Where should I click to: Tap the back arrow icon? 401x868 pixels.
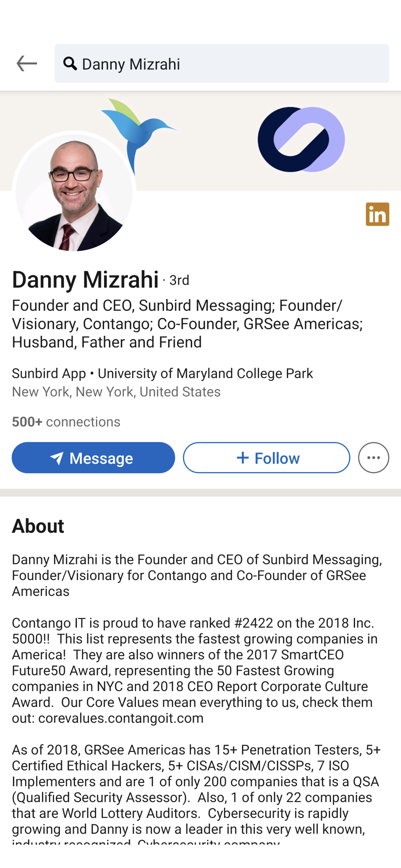(x=27, y=64)
